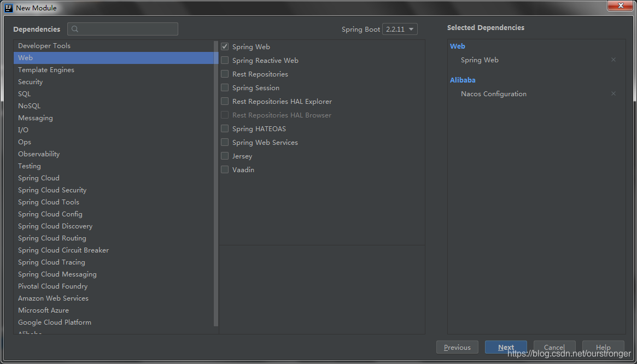This screenshot has width=637, height=364.
Task: Select the I/O category
Action: (114, 130)
